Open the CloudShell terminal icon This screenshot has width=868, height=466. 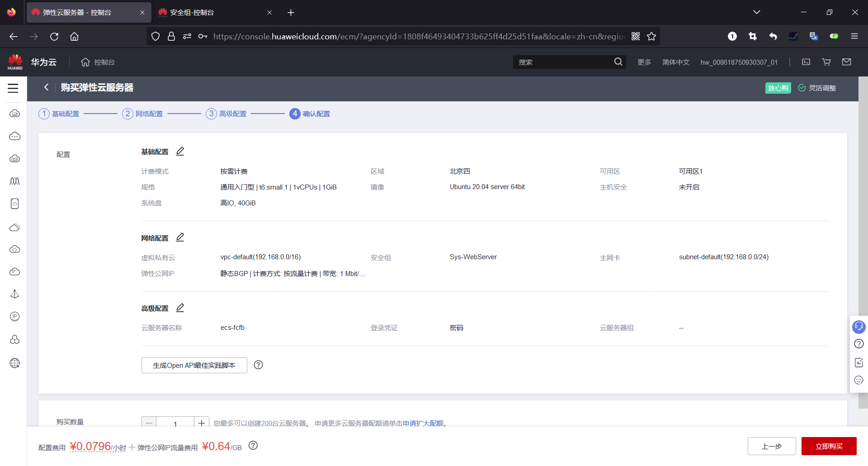click(806, 62)
